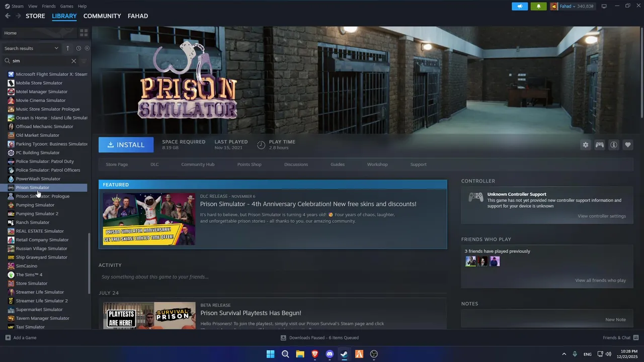
Task: Click the forward navigation arrow
Action: pos(18,16)
